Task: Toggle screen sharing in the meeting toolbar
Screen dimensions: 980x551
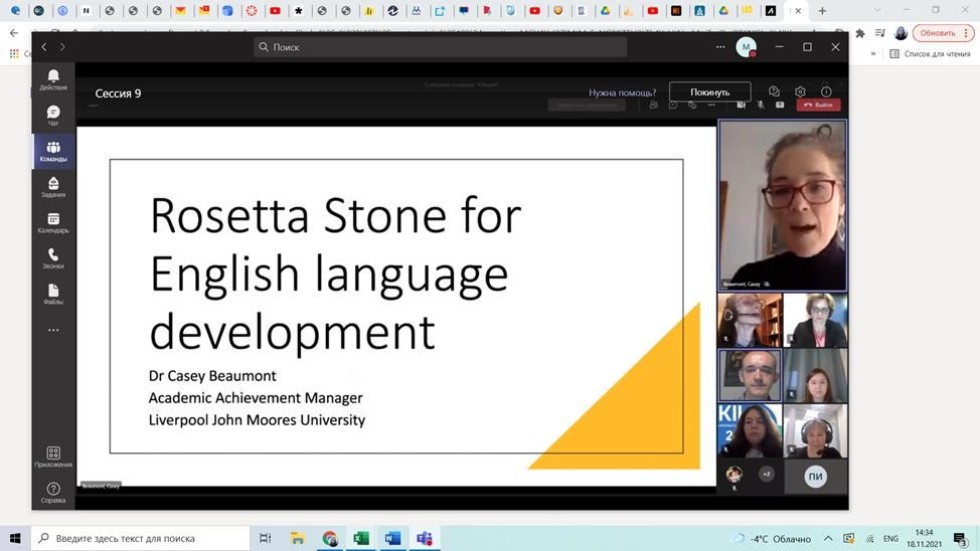Action: click(780, 105)
